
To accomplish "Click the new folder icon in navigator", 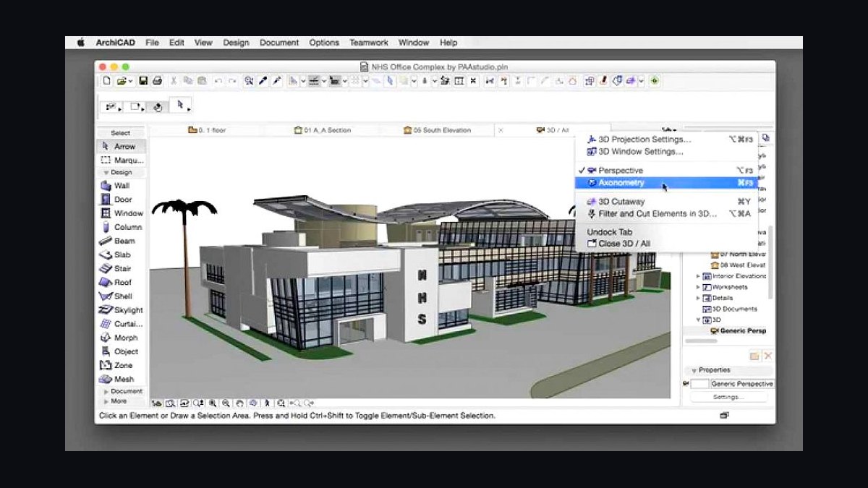I will [754, 356].
